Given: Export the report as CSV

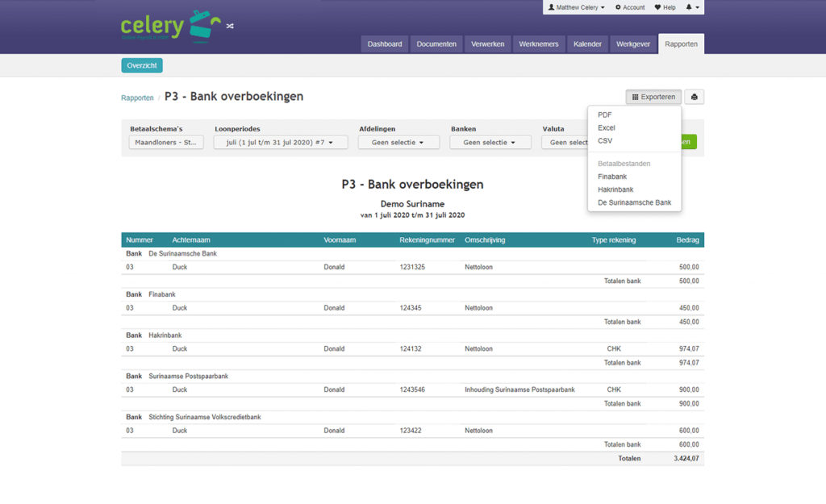Looking at the screenshot, I should 605,141.
